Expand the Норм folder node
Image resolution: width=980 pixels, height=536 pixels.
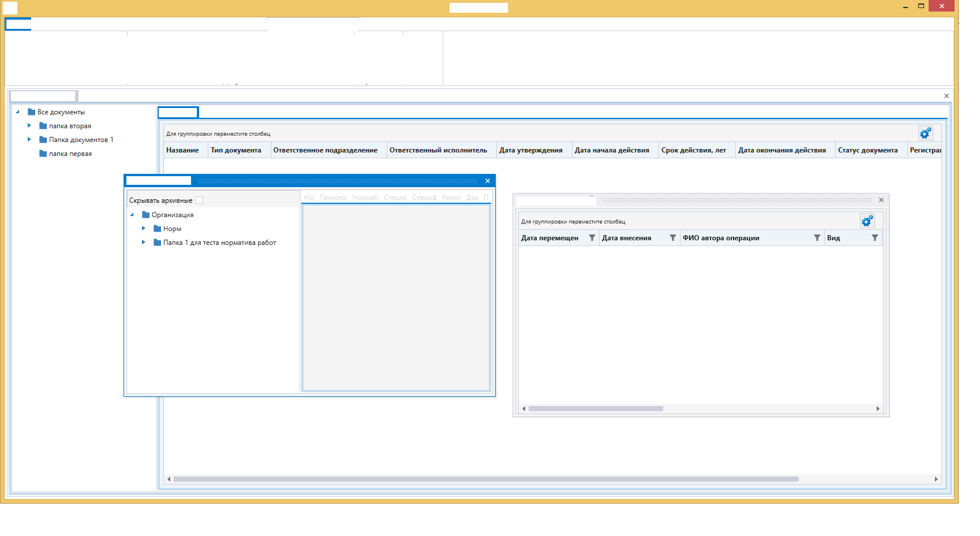(144, 228)
